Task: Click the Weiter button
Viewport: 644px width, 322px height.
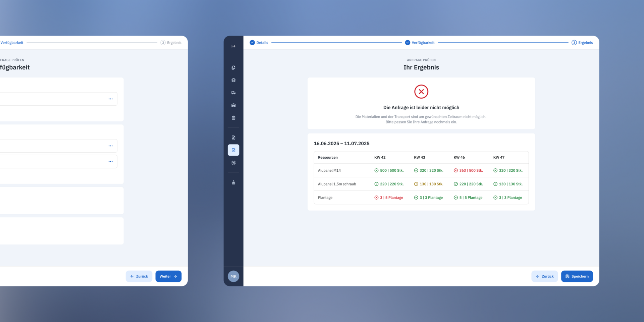Action: pyautogui.click(x=168, y=276)
